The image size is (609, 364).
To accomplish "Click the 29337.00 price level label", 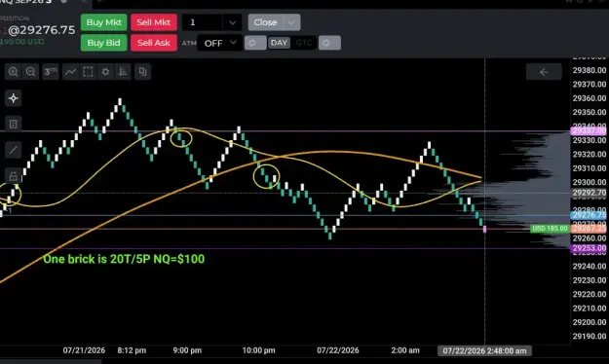I will tap(589, 131).
